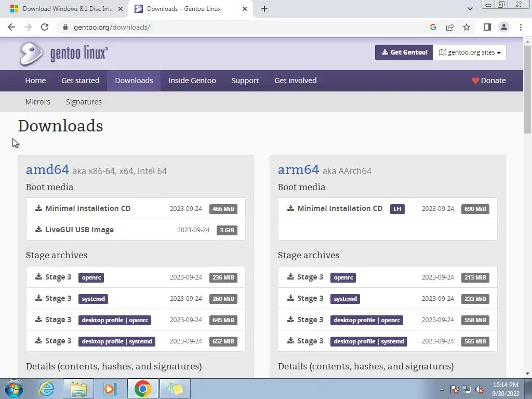
Task: Click the page vertical scrollbar thumb
Action: [527, 89]
